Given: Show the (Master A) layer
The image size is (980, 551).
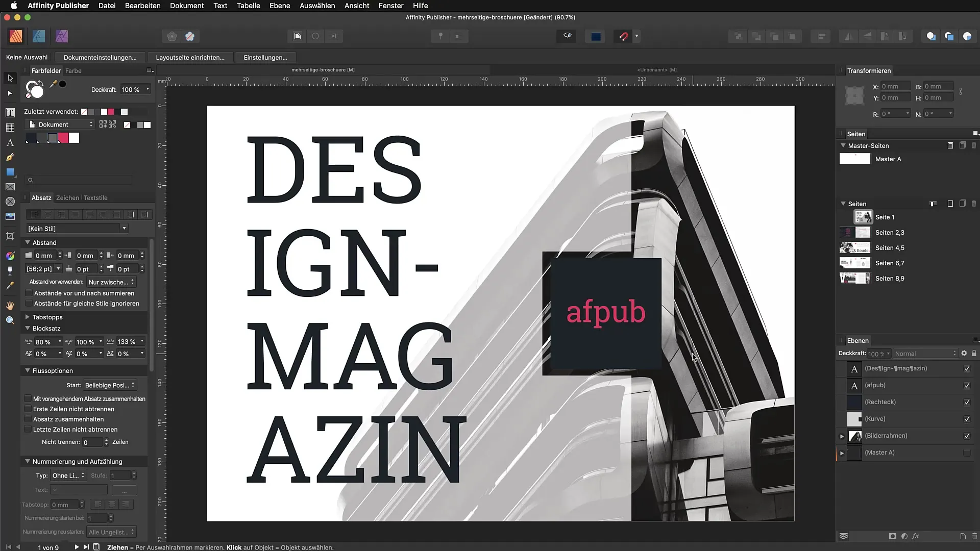Looking at the screenshot, I should pos(967,453).
